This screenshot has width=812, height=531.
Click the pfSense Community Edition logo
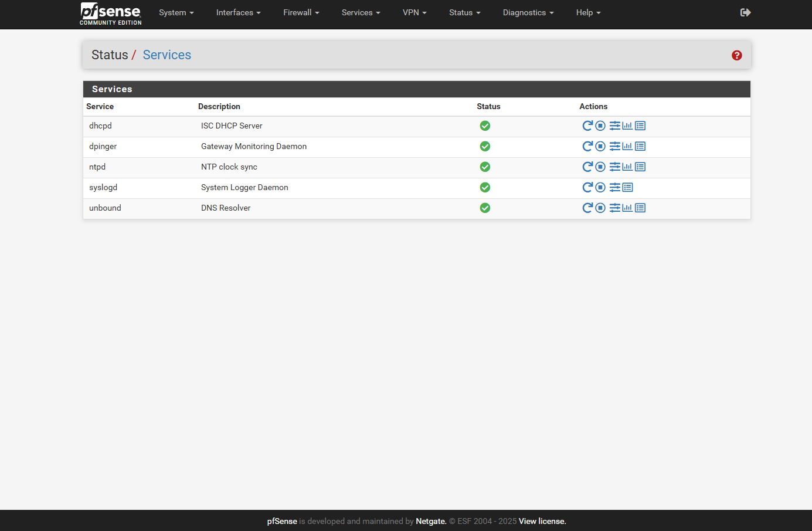111,13
